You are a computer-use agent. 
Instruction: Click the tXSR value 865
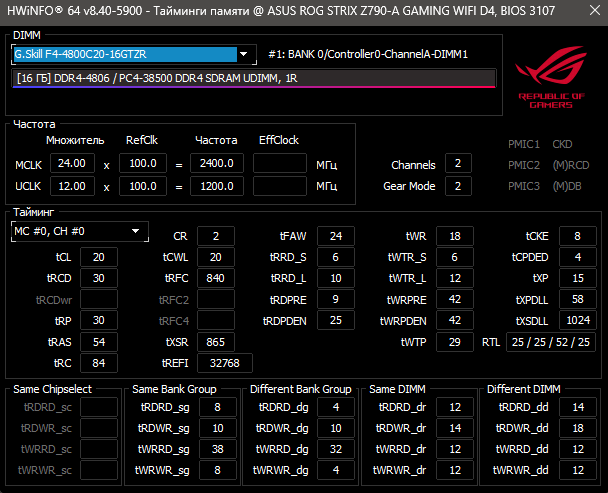[x=216, y=342]
